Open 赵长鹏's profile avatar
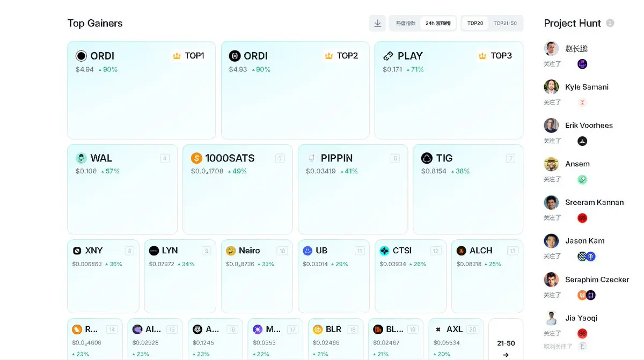The width and height of the screenshot is (644, 360). pos(551,48)
